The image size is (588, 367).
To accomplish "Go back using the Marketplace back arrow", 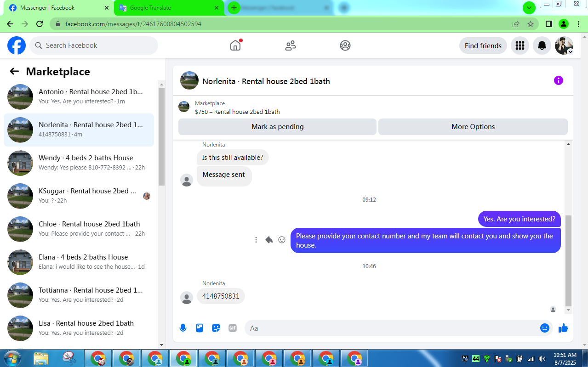I will [14, 71].
